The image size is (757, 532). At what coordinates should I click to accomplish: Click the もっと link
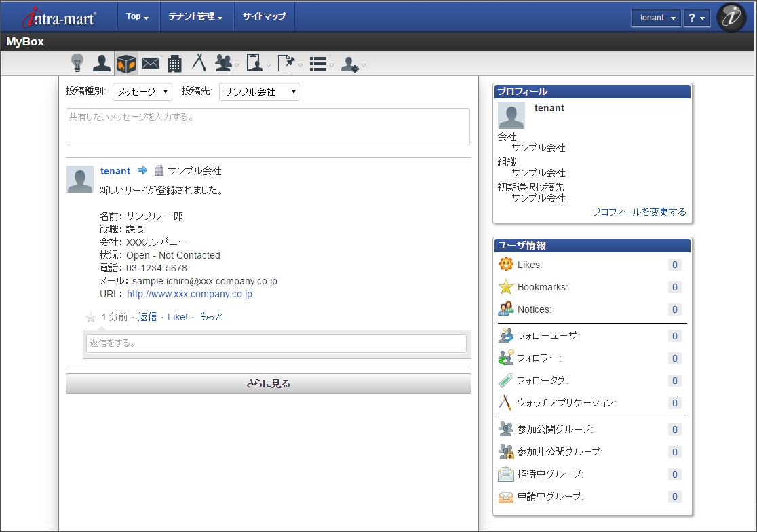pos(212,317)
